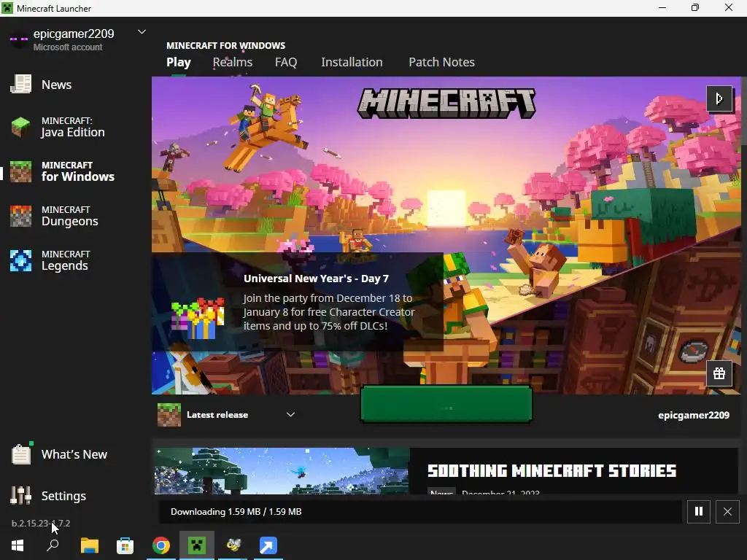Click the blue arrow shortcut taskbar icon

268,545
